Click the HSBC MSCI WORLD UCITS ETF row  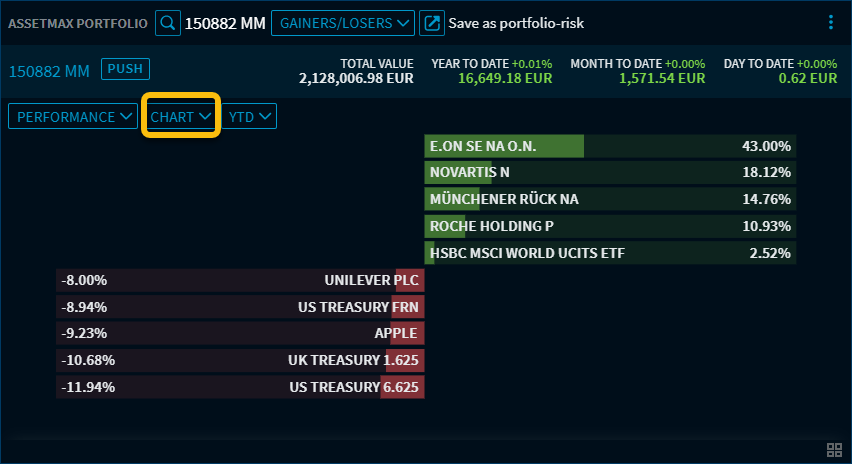coord(610,253)
